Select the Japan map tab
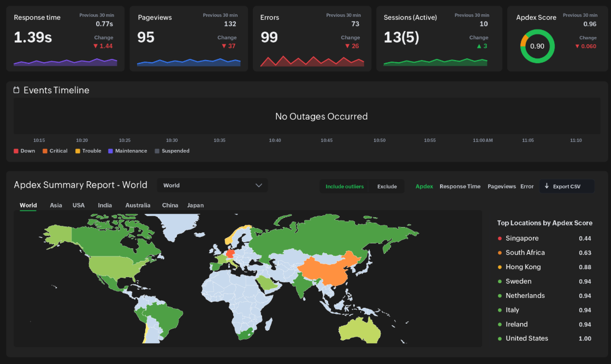This screenshot has width=611, height=364. 195,206
